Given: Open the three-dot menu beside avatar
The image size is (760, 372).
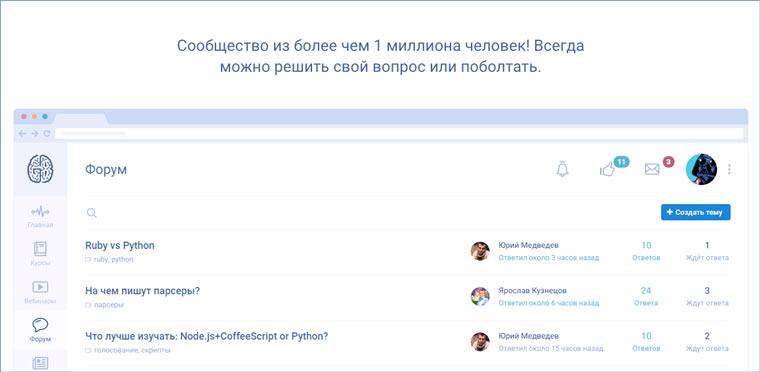Looking at the screenshot, I should click(x=729, y=169).
